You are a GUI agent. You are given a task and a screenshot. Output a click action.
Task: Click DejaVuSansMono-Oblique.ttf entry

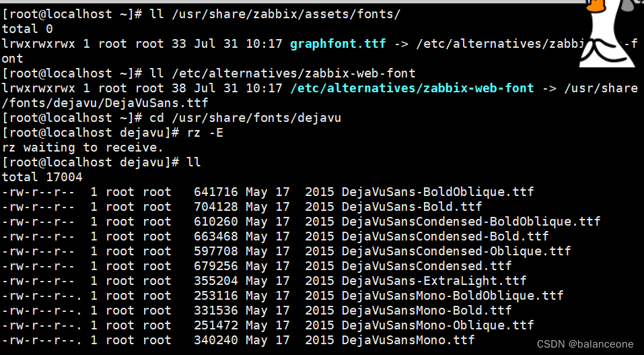pos(437,325)
